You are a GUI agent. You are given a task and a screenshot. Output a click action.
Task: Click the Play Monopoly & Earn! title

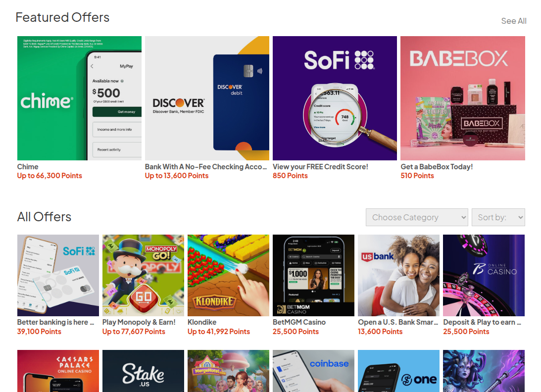coord(139,322)
